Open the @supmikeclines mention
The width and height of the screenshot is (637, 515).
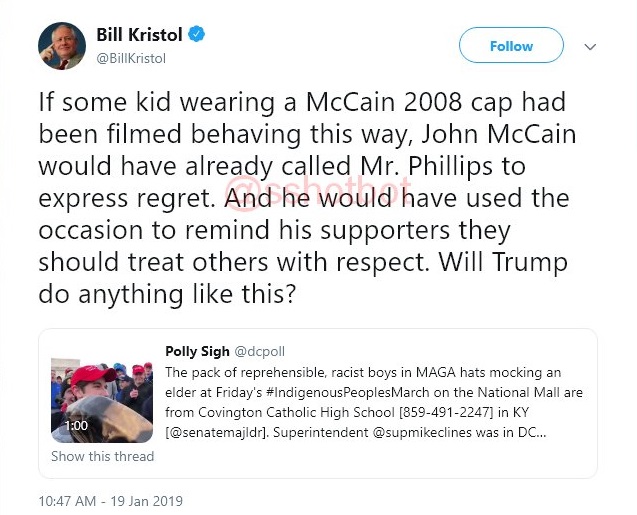422,433
